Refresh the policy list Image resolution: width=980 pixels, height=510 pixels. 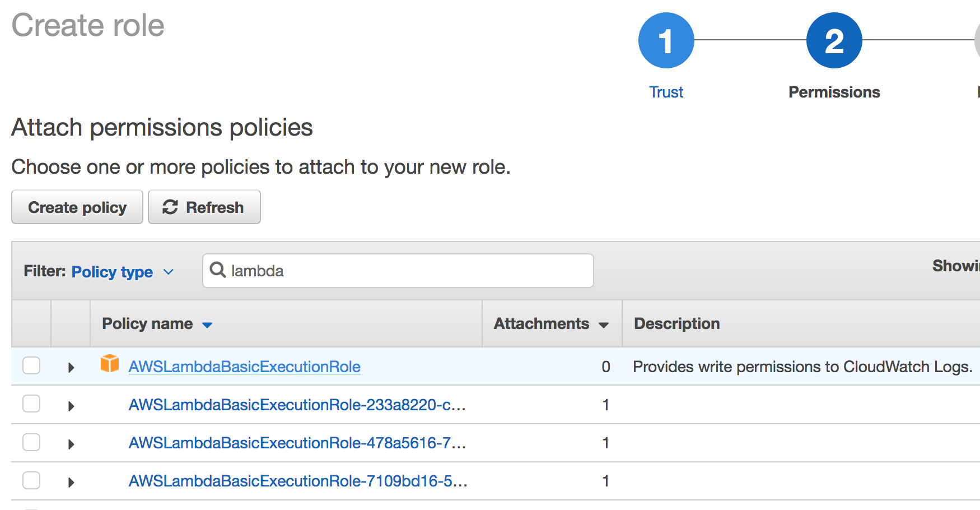click(204, 207)
